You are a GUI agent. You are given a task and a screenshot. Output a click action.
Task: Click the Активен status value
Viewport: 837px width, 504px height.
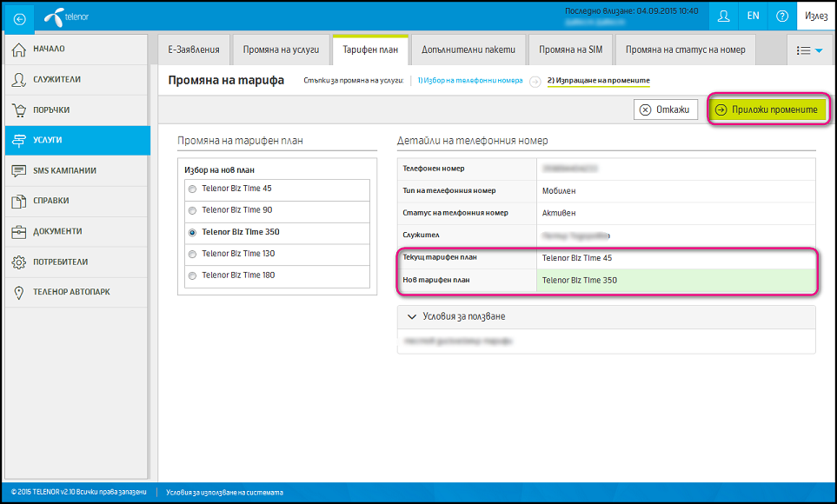[x=559, y=213]
